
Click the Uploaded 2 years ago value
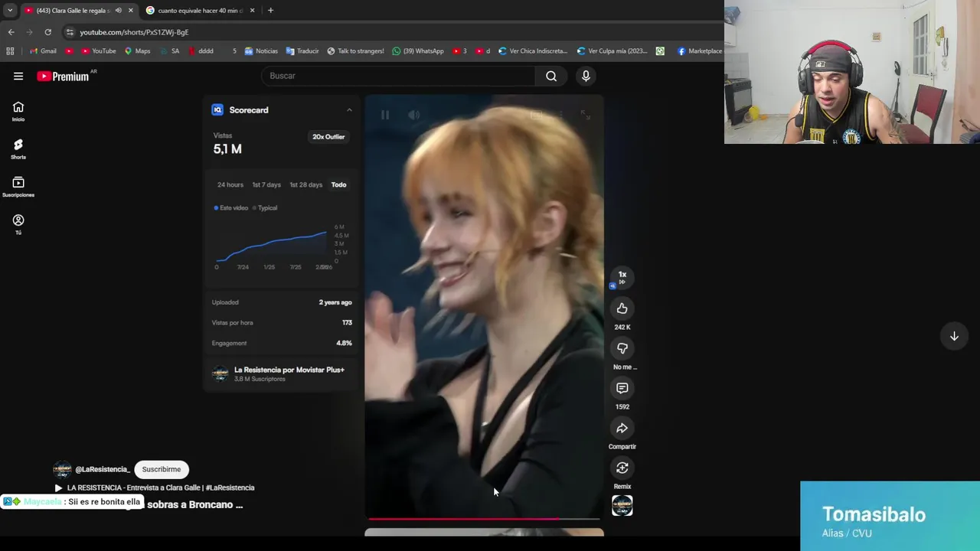click(335, 302)
